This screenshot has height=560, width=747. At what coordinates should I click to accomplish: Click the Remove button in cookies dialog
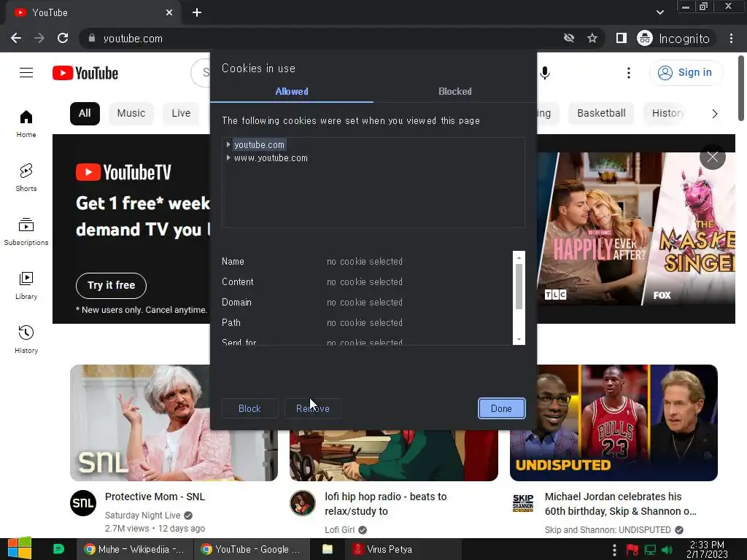[312, 408]
